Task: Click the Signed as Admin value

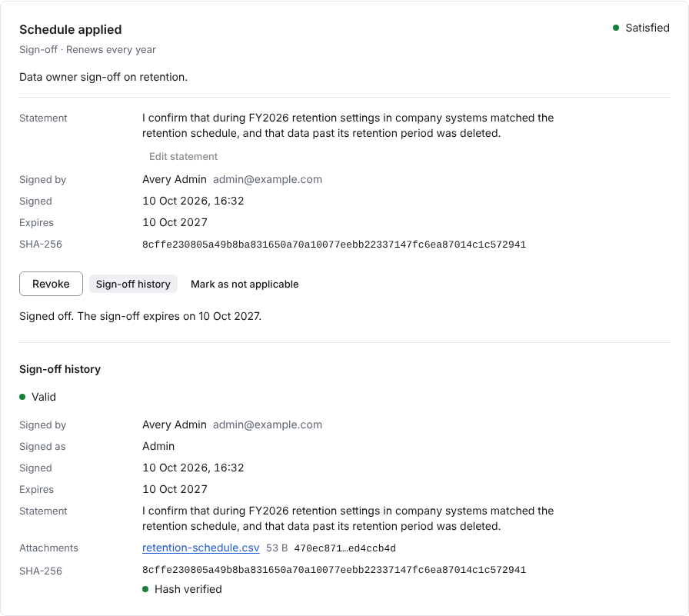Action: click(158, 446)
